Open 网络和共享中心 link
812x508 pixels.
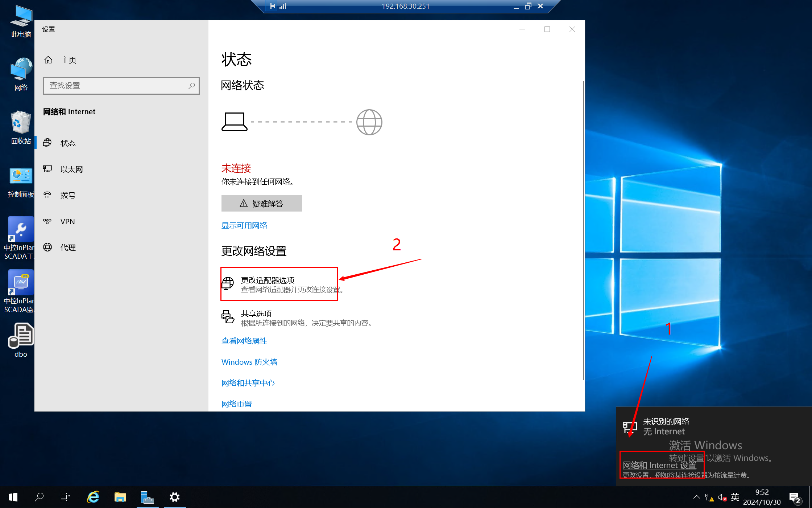pyautogui.click(x=248, y=383)
